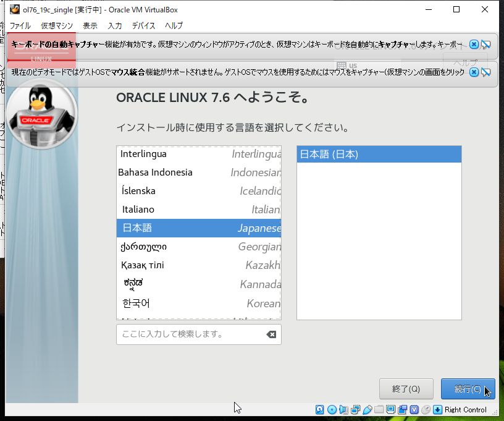Open the USB devices icon in status bar
Image resolution: width=504 pixels, height=421 pixels.
[366, 409]
